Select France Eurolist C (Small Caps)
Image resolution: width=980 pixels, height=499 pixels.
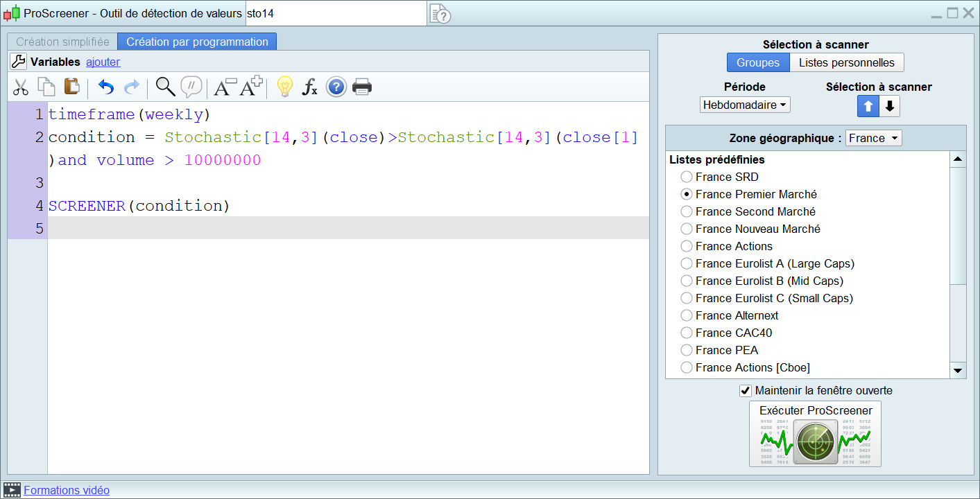pos(687,298)
